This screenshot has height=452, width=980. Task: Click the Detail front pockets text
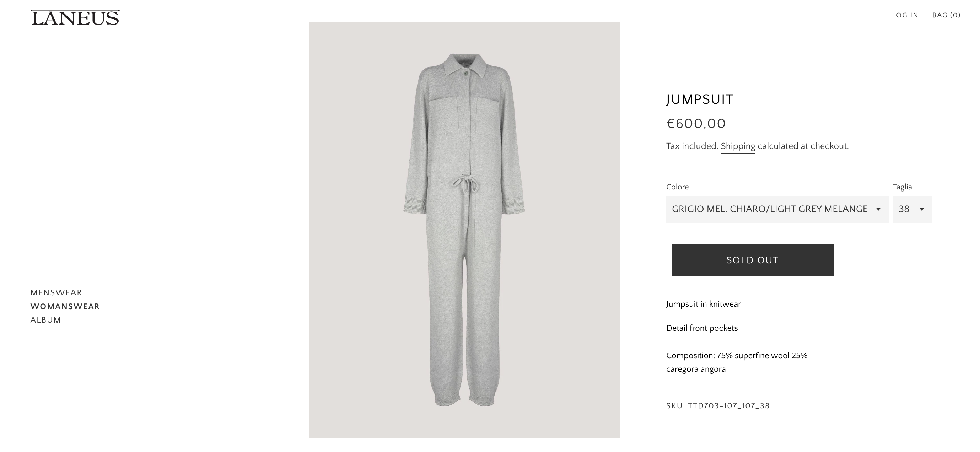click(701, 328)
